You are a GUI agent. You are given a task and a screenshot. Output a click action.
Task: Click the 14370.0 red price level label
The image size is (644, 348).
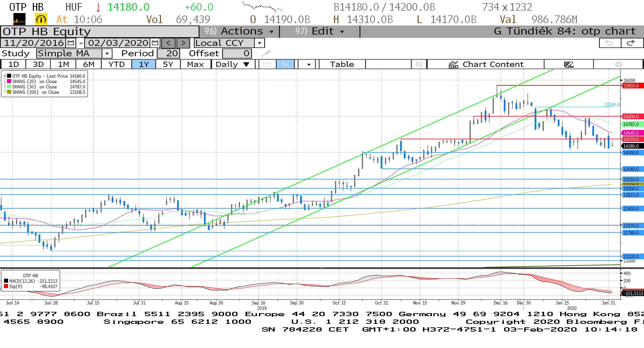[x=632, y=139]
